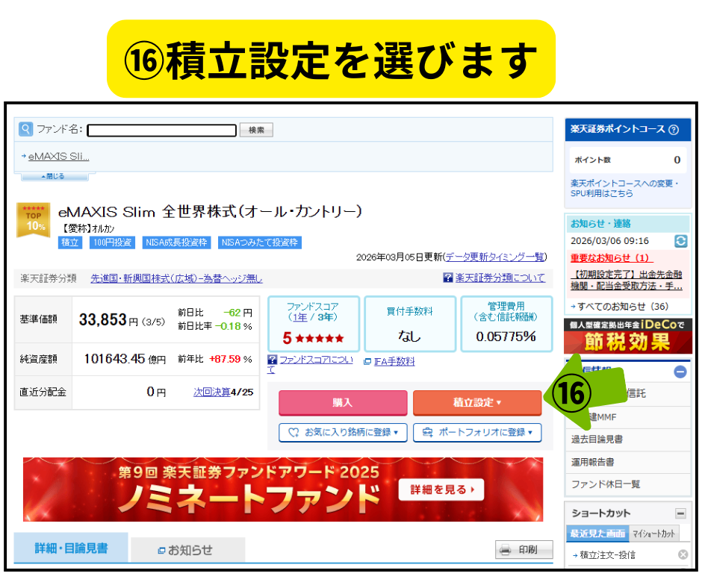Open 運用報告書 sidebar item
The height and width of the screenshot is (588, 702).
[x=628, y=462]
